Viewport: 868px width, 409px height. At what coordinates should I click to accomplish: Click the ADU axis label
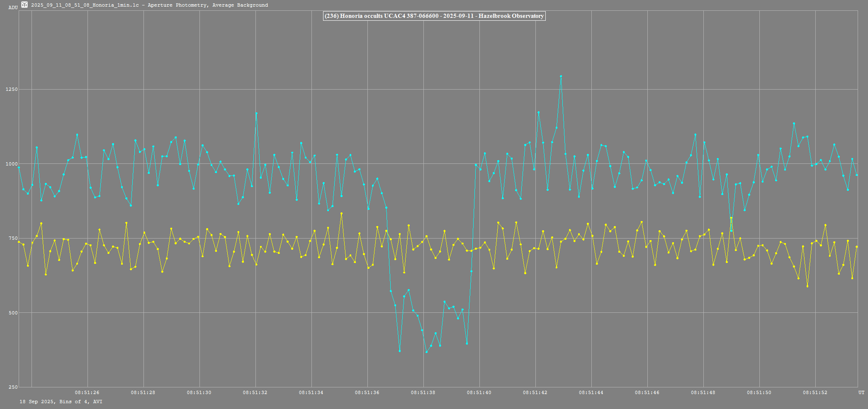pyautogui.click(x=13, y=7)
